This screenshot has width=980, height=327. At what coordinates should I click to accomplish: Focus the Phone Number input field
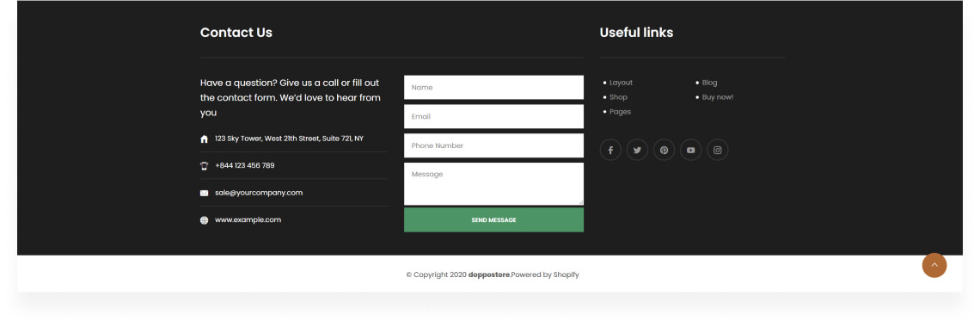493,145
